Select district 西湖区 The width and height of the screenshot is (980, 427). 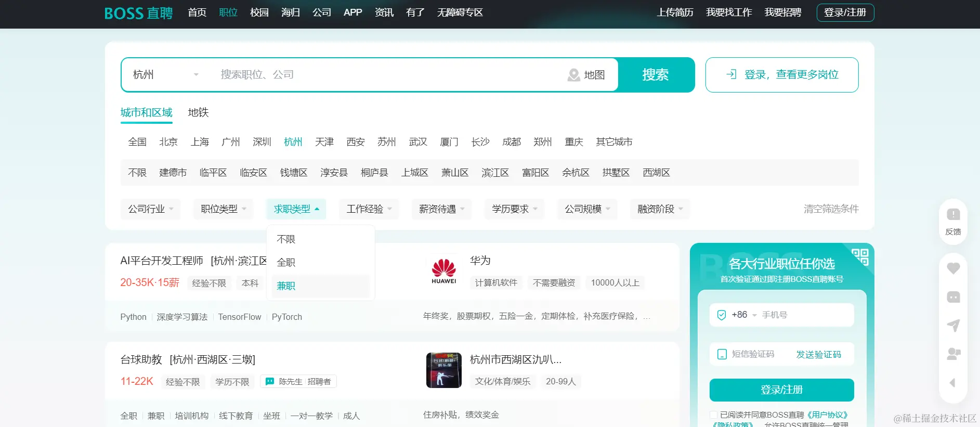[x=656, y=173]
